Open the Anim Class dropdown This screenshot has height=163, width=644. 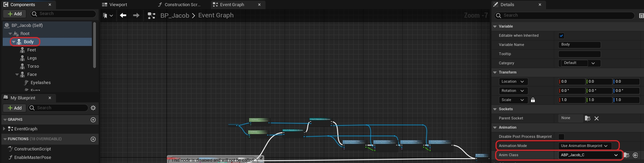tap(589, 155)
